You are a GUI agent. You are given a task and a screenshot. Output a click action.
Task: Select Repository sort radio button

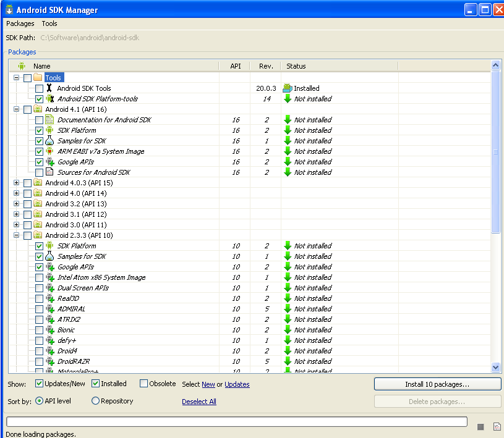pyautogui.click(x=95, y=400)
